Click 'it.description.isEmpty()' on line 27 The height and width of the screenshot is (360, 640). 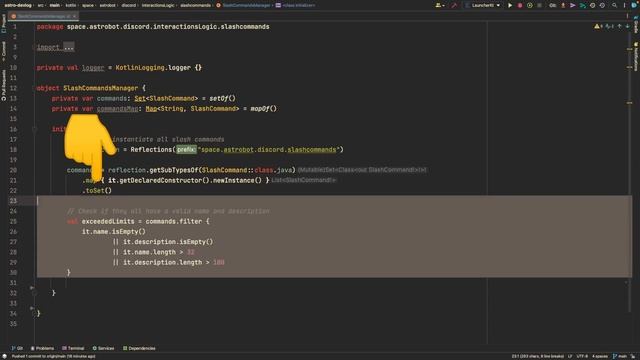click(x=168, y=242)
